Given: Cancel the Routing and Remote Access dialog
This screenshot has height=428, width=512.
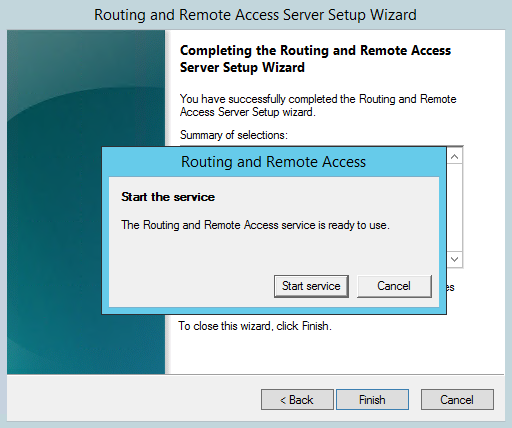Looking at the screenshot, I should [394, 286].
